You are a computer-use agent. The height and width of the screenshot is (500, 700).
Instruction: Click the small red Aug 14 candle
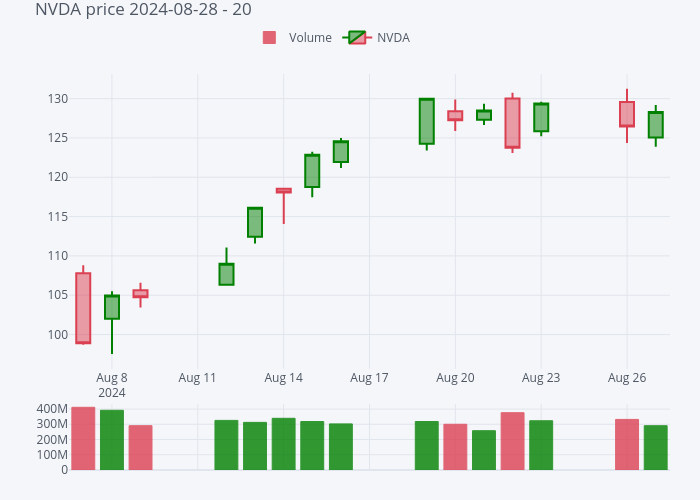(284, 190)
